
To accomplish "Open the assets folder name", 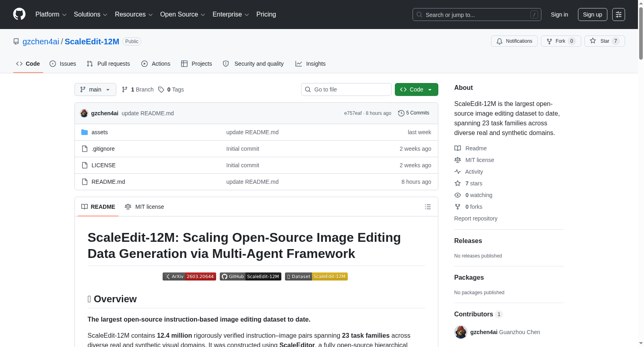I will (99, 132).
